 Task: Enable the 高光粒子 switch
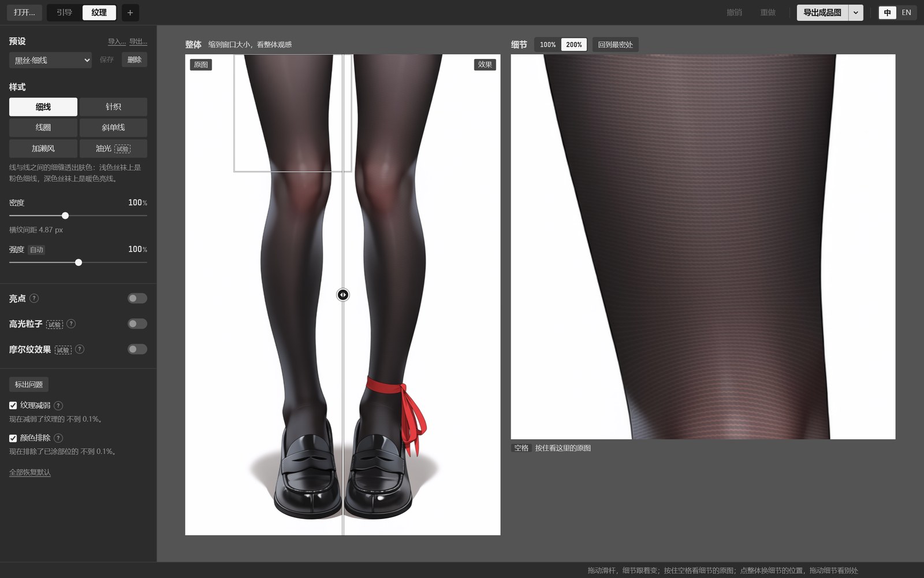(137, 324)
